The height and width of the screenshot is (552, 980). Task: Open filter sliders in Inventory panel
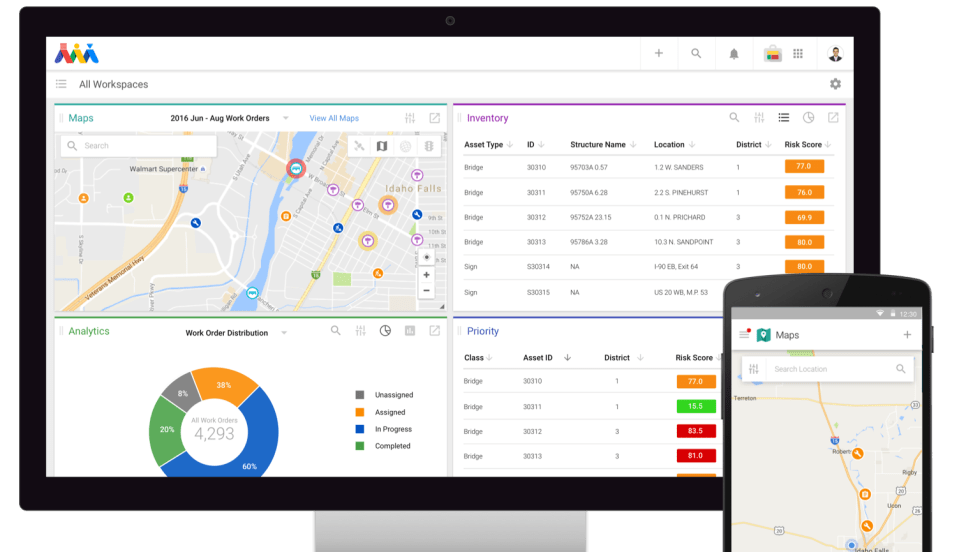coord(759,118)
